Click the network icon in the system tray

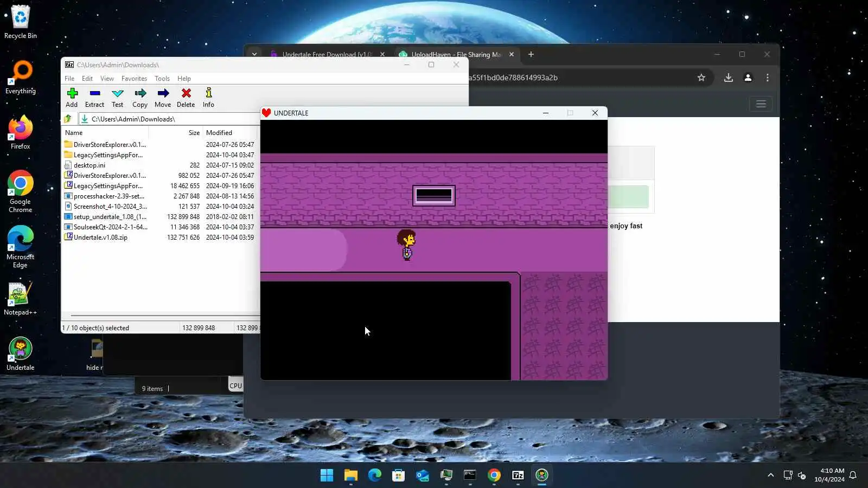(x=788, y=476)
